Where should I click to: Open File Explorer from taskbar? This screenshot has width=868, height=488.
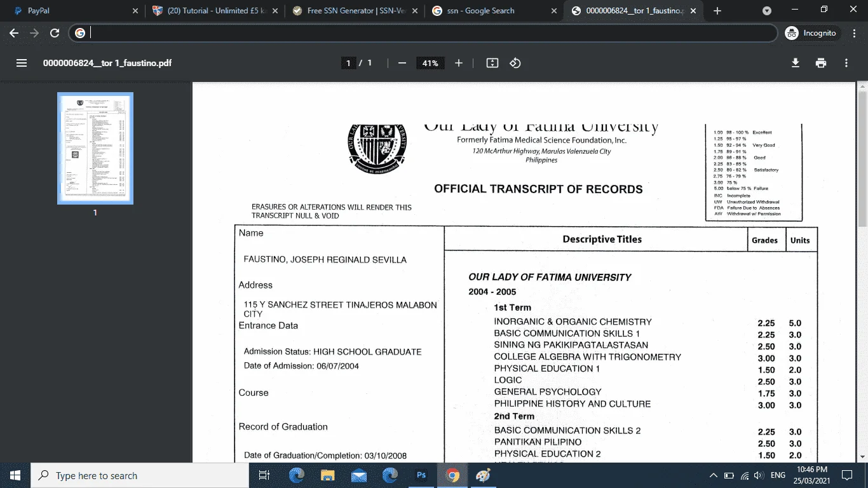tap(327, 475)
